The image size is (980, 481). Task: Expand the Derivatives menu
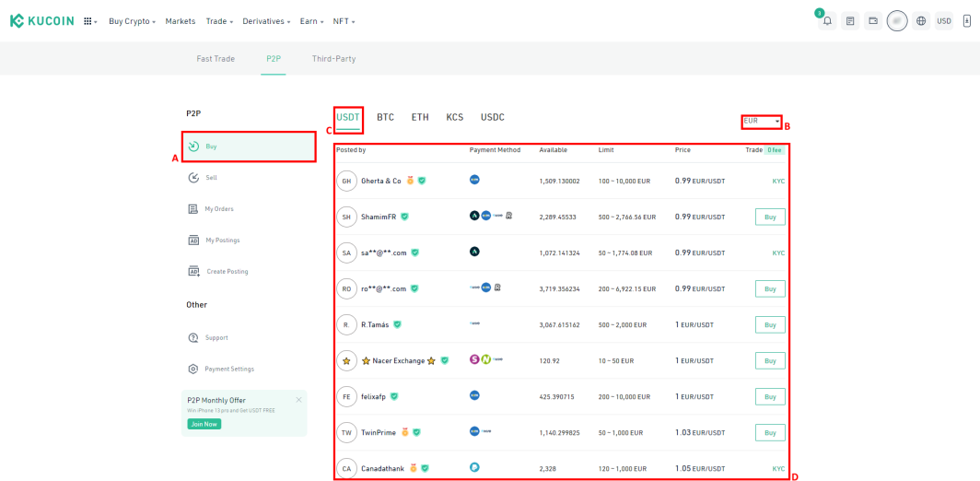(x=267, y=21)
